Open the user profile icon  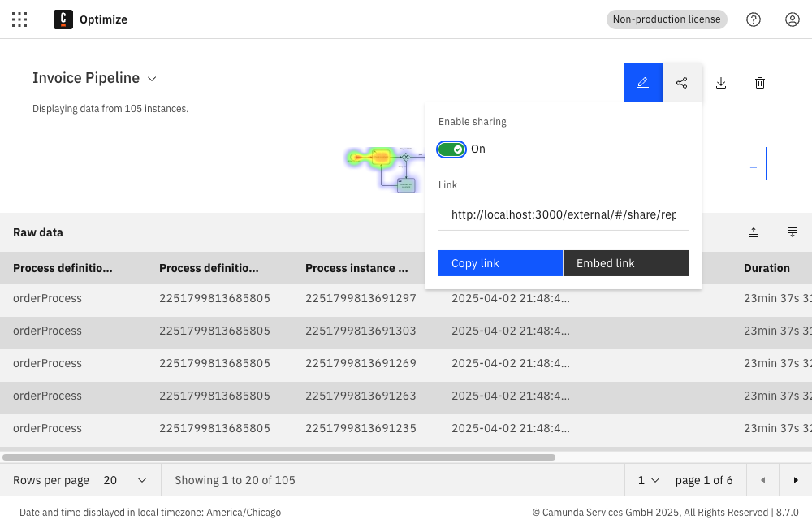[793, 19]
